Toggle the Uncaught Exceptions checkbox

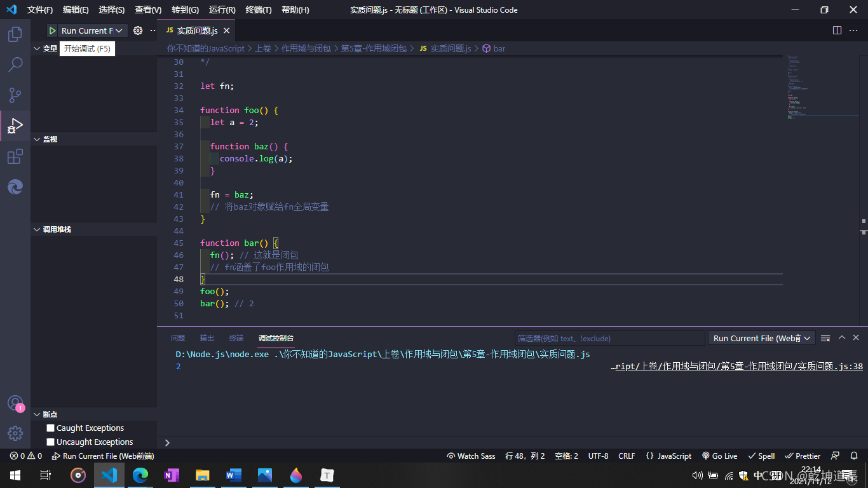(x=51, y=442)
